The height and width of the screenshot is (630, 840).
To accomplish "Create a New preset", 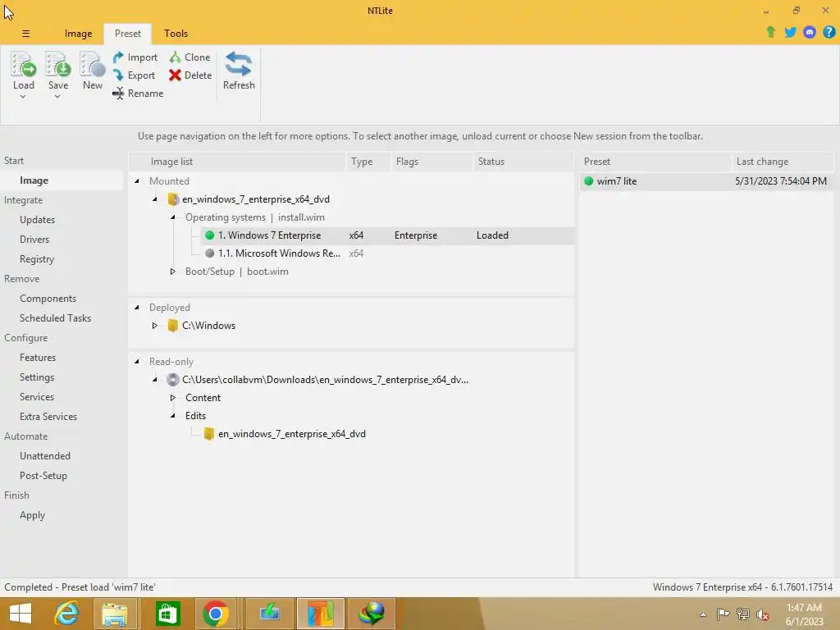I will [x=92, y=71].
